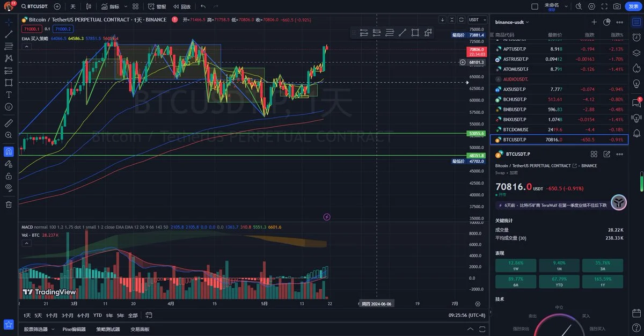The width and height of the screenshot is (644, 336).
Task: Select the Text annotation tool
Action: coord(9,94)
